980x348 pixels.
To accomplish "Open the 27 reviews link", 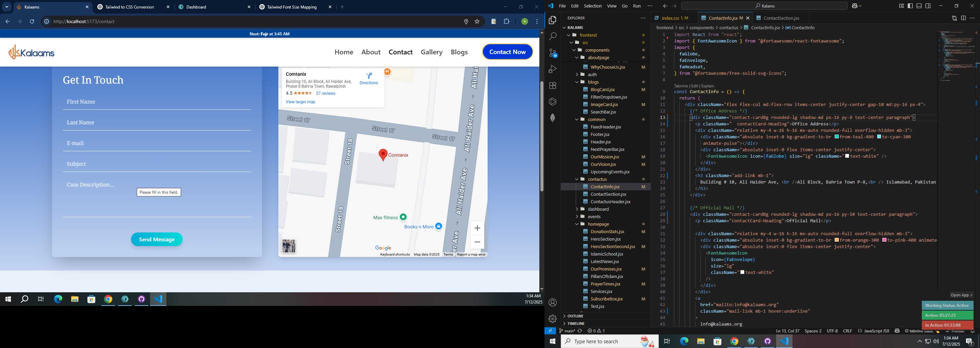I will point(325,93).
